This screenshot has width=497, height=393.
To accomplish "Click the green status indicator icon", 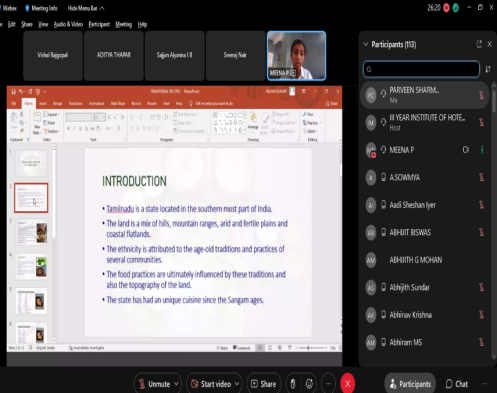I will (456, 8).
